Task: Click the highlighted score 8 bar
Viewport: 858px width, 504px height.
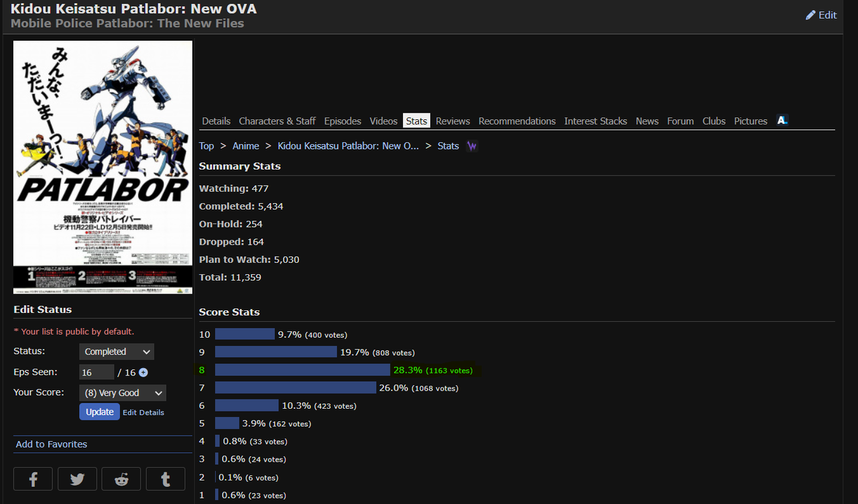Action: click(x=302, y=370)
